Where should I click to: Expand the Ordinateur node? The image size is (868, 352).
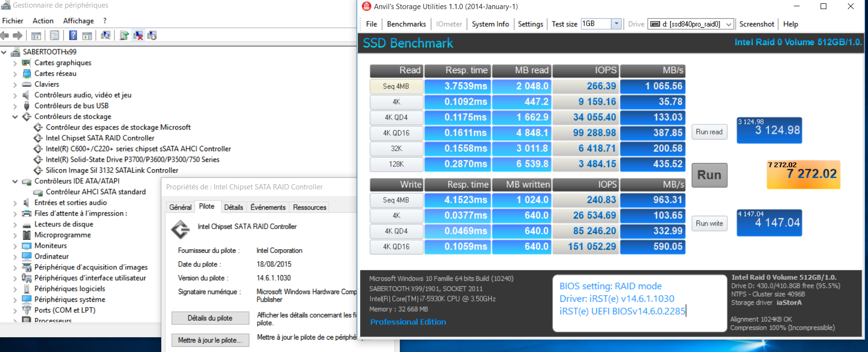pyautogui.click(x=15, y=257)
